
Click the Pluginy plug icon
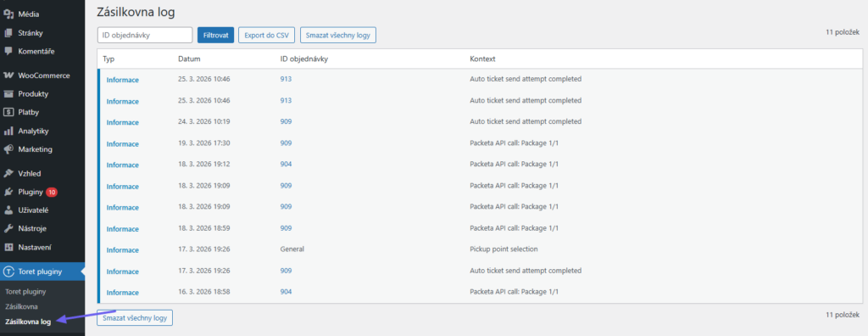click(x=8, y=192)
